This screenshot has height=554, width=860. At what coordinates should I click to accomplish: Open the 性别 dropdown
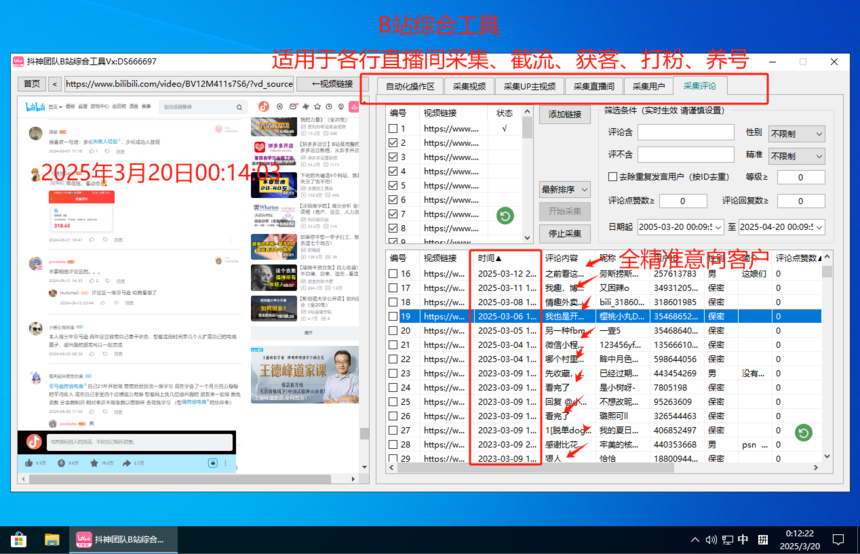point(797,133)
